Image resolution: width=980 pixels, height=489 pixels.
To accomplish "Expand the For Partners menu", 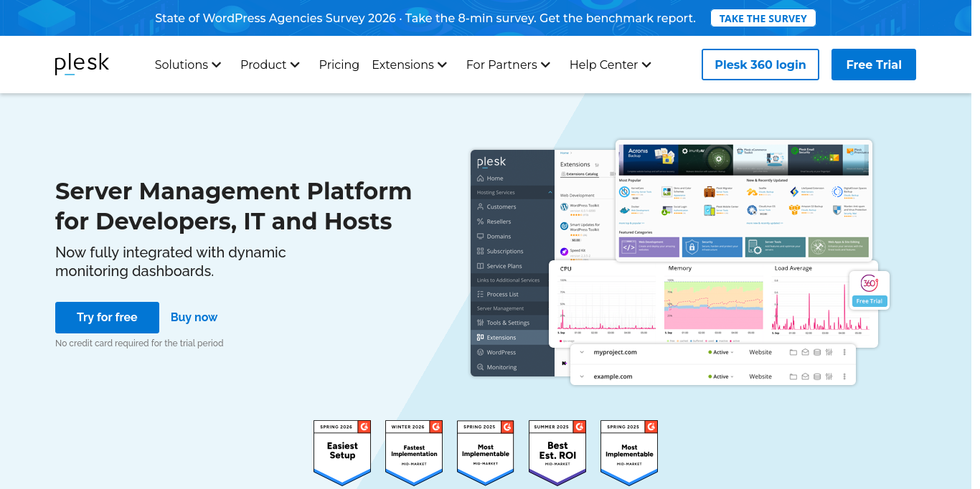I will (x=508, y=65).
